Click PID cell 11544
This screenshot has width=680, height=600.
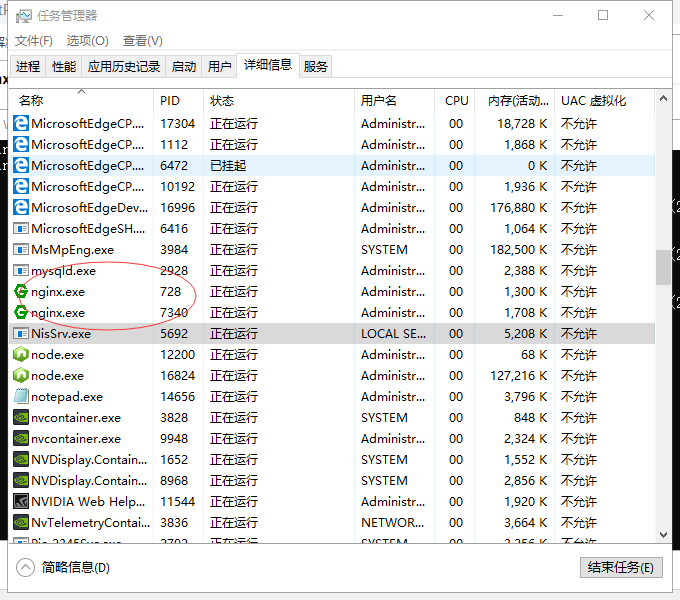(x=177, y=502)
